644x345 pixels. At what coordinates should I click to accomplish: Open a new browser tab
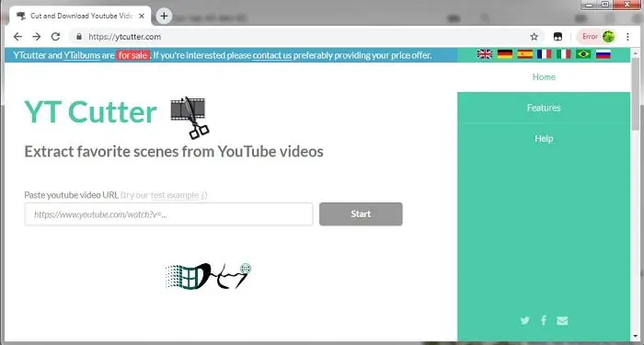164,16
